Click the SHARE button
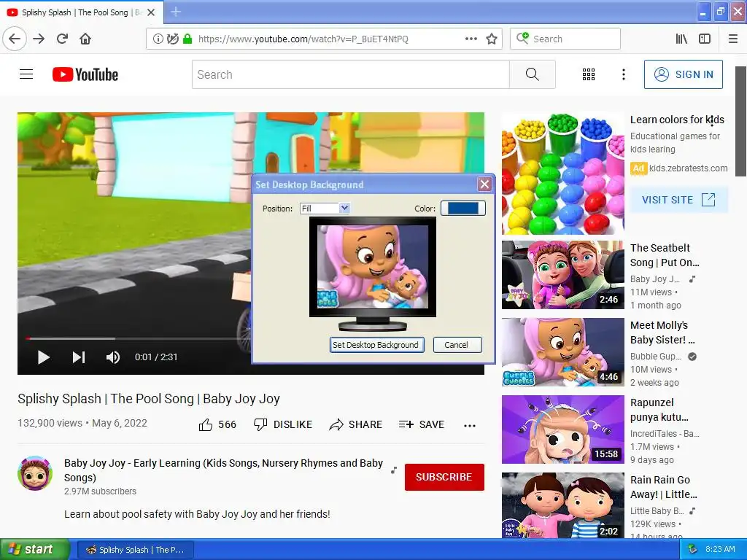The height and width of the screenshot is (560, 747). point(355,424)
